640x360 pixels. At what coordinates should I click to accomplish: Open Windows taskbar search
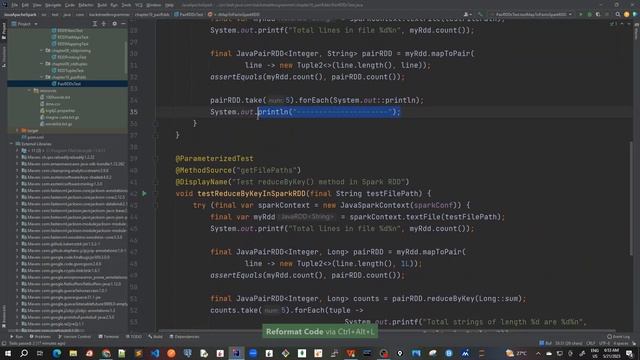coord(24,353)
